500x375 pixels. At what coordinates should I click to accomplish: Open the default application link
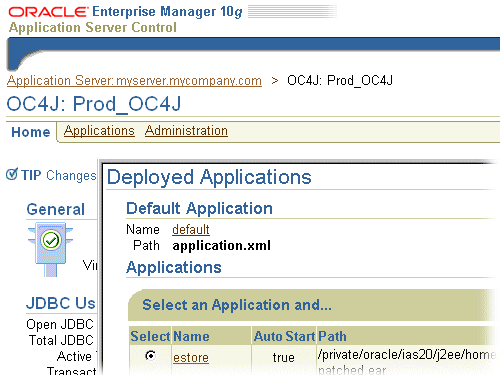coord(191,230)
